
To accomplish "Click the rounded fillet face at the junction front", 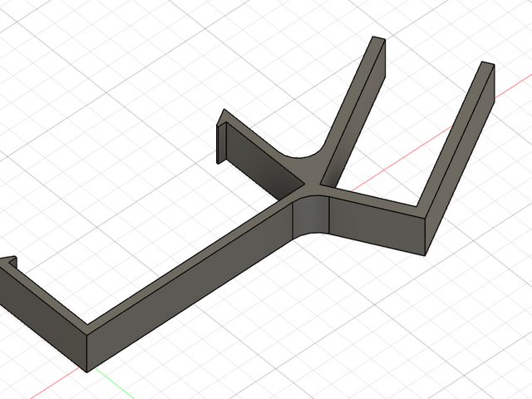I will 313,219.
